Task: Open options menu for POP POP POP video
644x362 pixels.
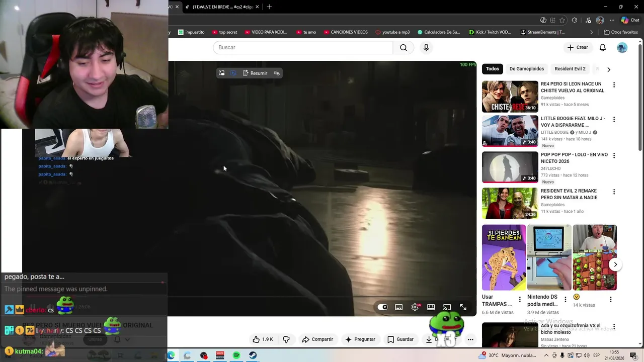Action: click(x=614, y=156)
